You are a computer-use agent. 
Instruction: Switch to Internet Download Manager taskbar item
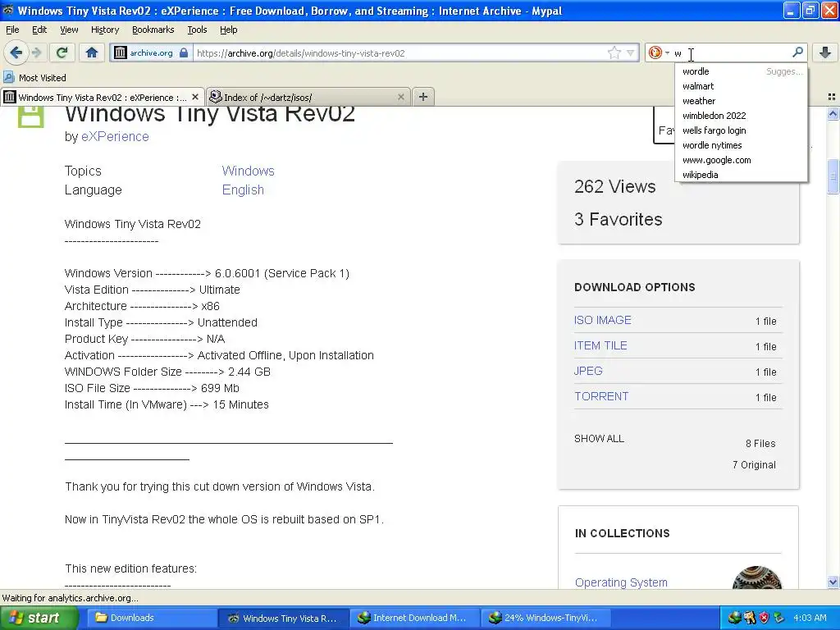pos(414,618)
